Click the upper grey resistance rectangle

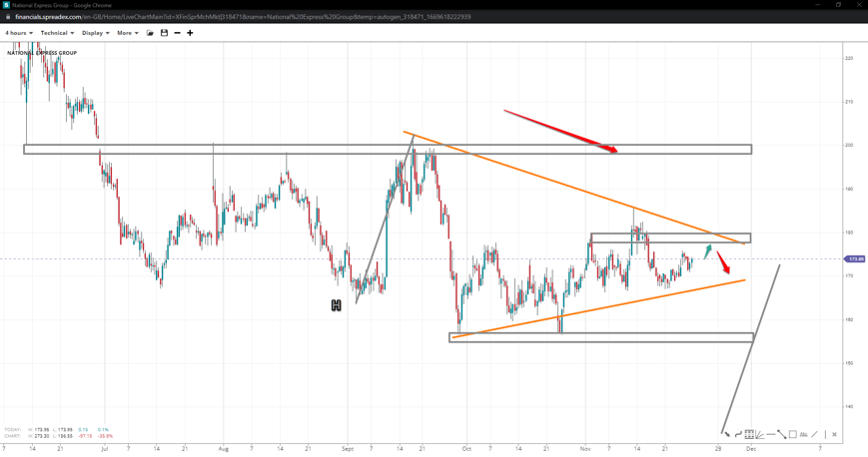tap(387, 150)
